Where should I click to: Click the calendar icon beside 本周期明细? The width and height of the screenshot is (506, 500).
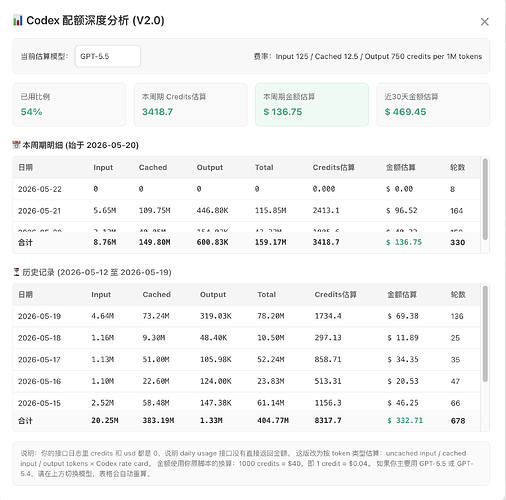tap(16, 145)
